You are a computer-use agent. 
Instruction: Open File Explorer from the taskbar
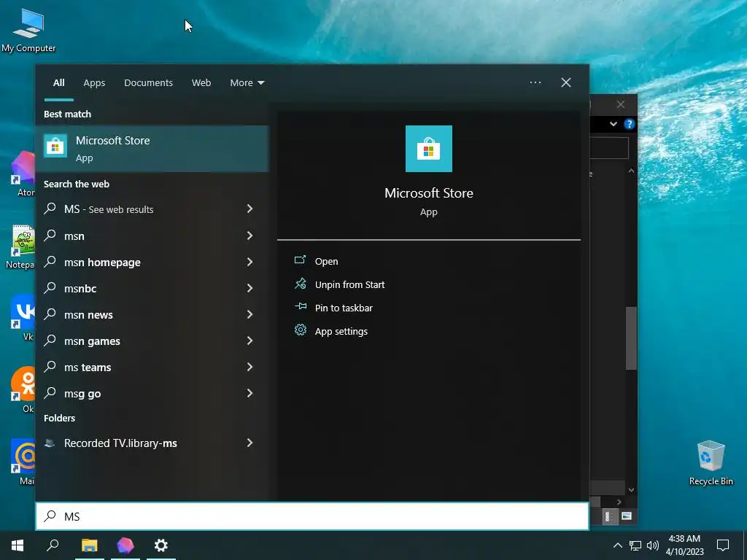(90, 545)
